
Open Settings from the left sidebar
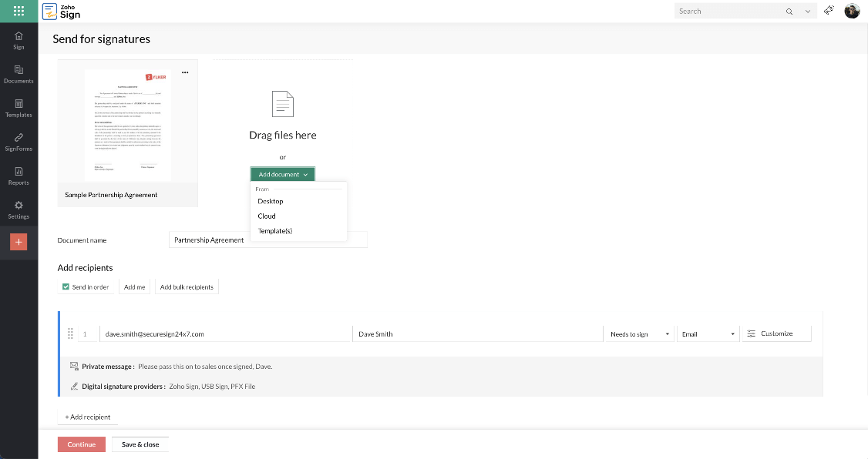[x=18, y=209]
